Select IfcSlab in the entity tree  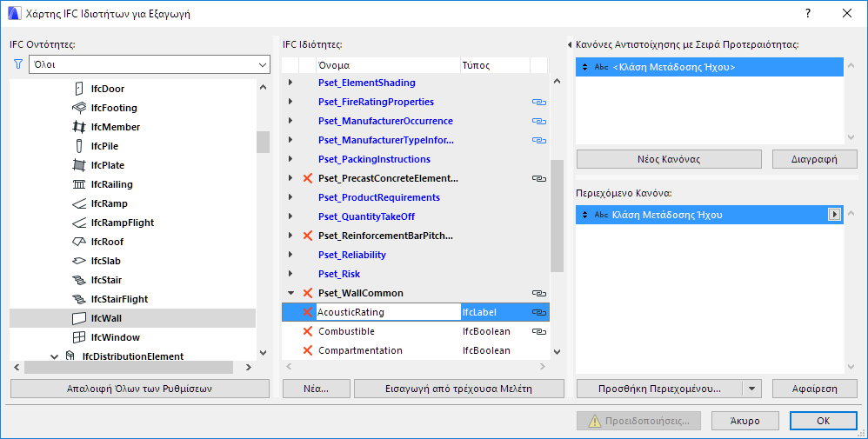(105, 261)
